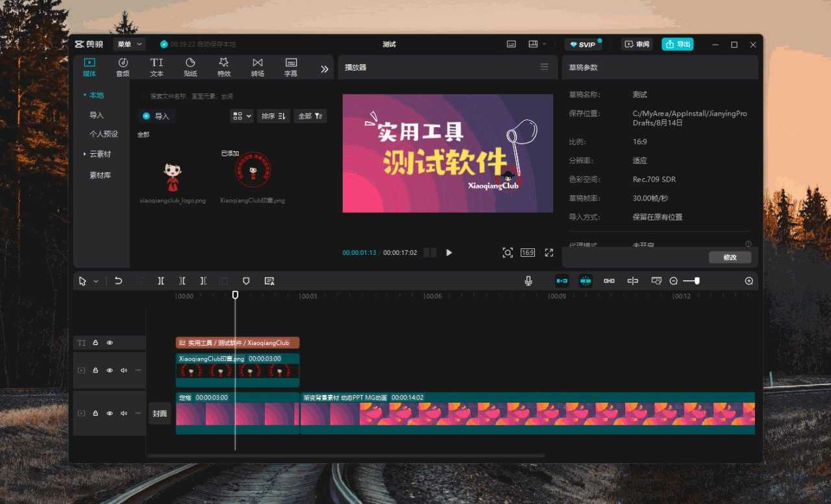Open the 特效 effects tab
Screen dimensions: 831x504
click(x=224, y=67)
